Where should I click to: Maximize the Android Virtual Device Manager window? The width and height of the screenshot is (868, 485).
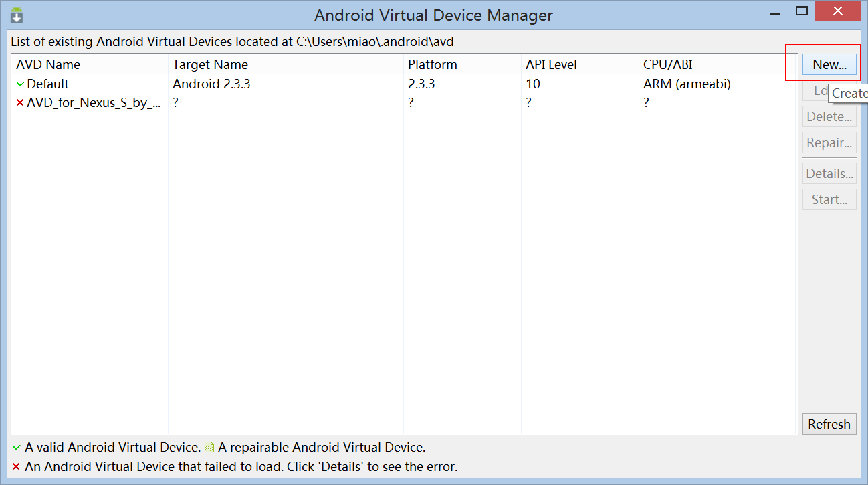pyautogui.click(x=802, y=11)
